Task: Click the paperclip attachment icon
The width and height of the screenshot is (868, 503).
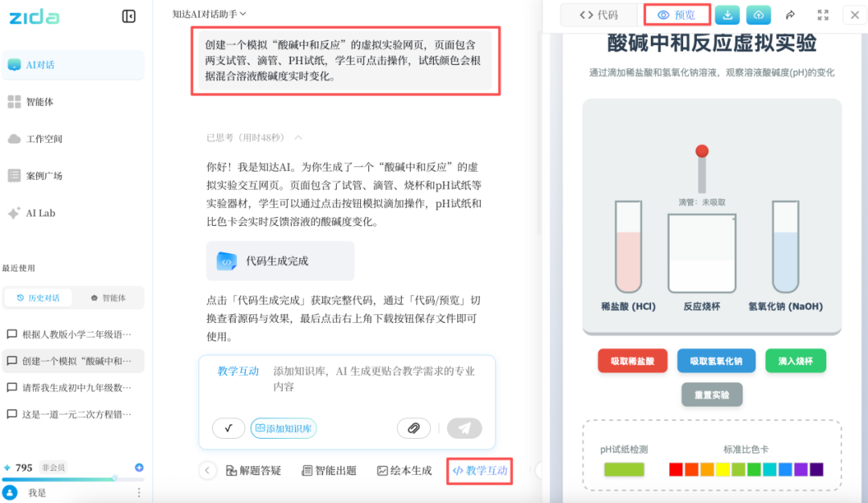Action: pyautogui.click(x=414, y=428)
